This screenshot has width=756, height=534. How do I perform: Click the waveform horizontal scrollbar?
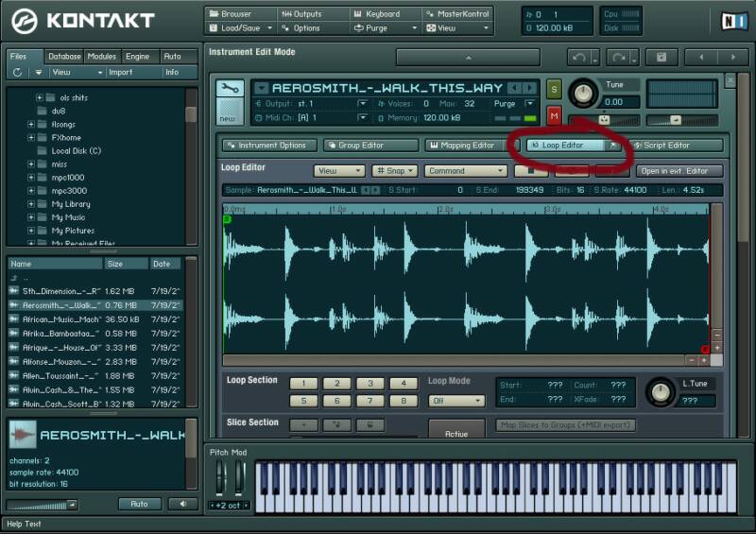454,360
